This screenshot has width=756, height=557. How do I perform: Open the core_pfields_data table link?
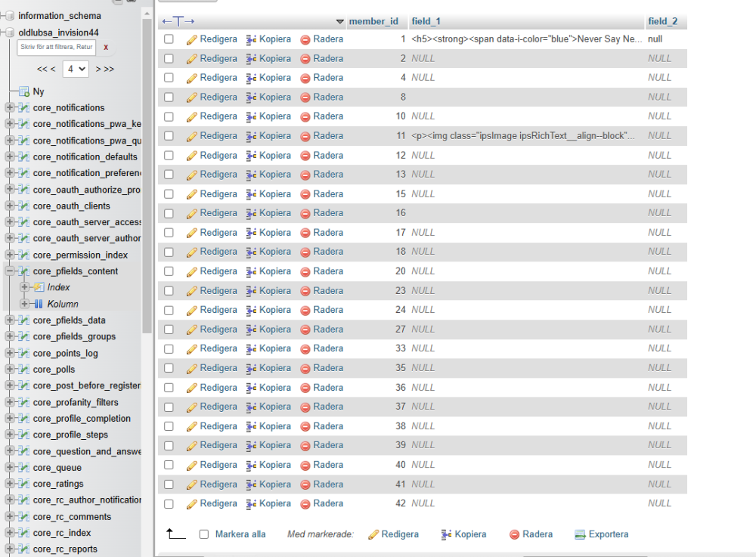click(69, 320)
